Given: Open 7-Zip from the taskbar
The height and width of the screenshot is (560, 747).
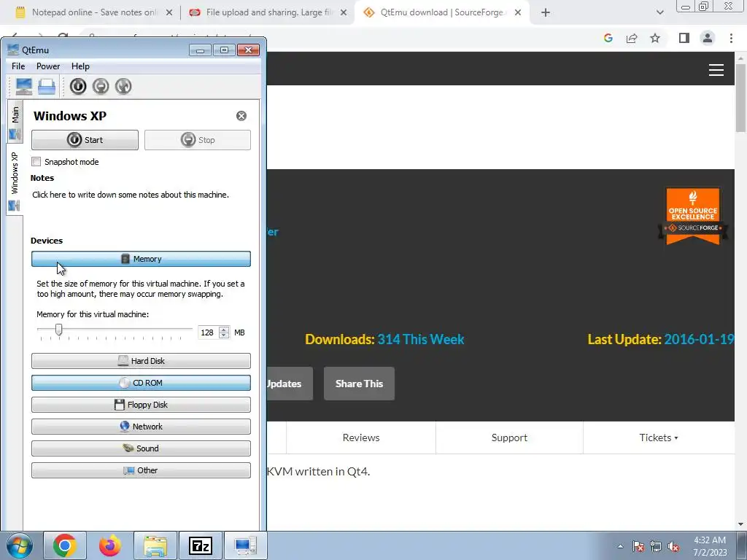Looking at the screenshot, I should [x=201, y=545].
